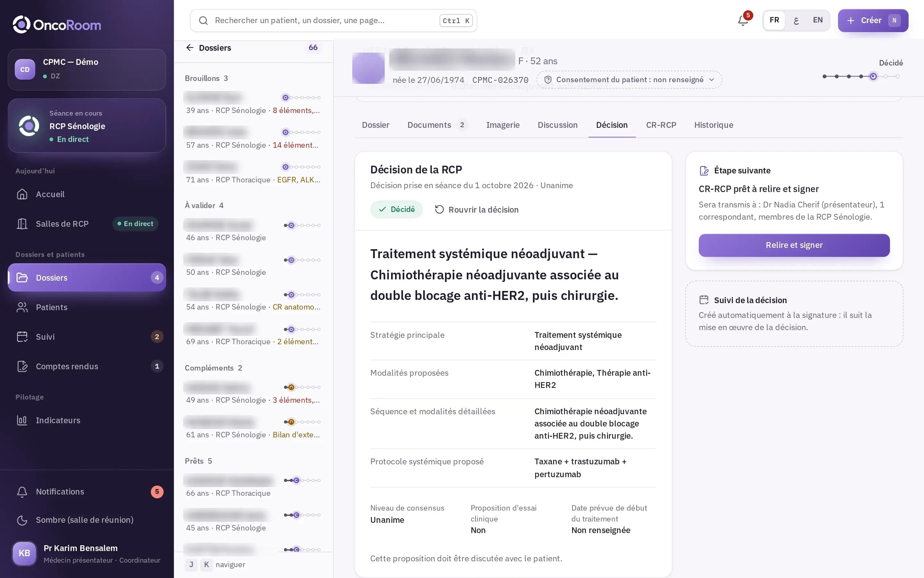Switch to the Historique tab
The width and height of the screenshot is (924, 578).
(x=714, y=125)
